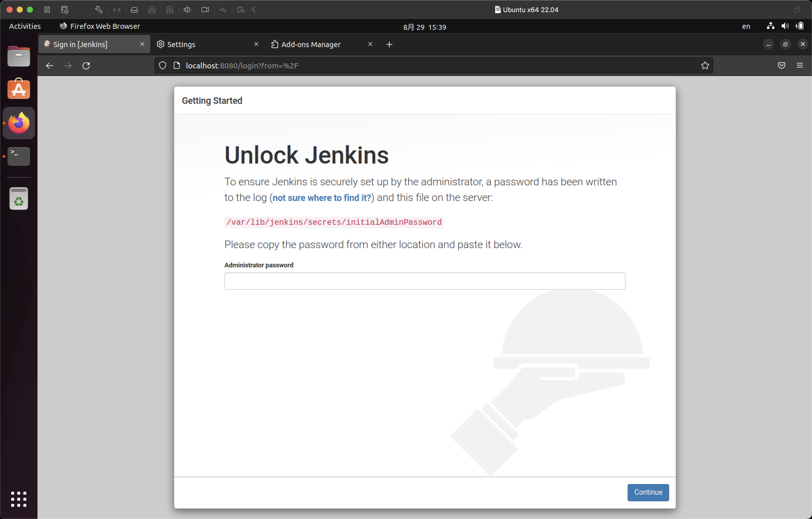Click the VM camera toolbar icon

tap(205, 10)
